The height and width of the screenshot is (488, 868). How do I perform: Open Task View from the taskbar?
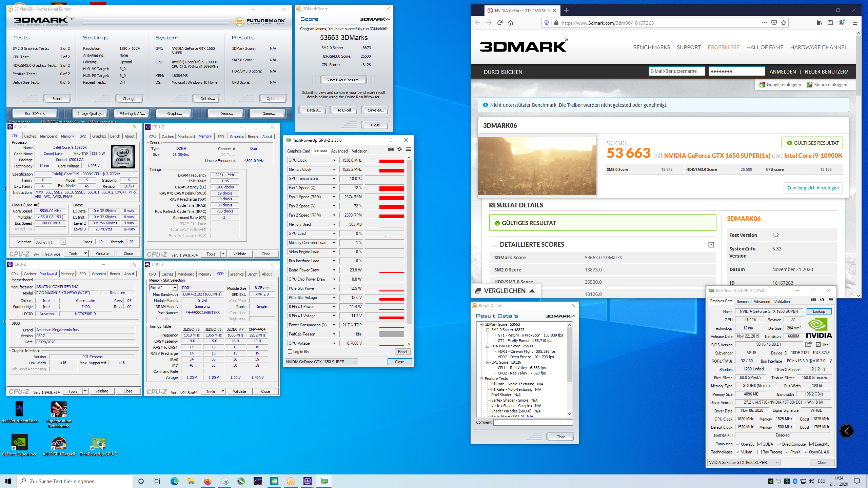tap(157, 481)
